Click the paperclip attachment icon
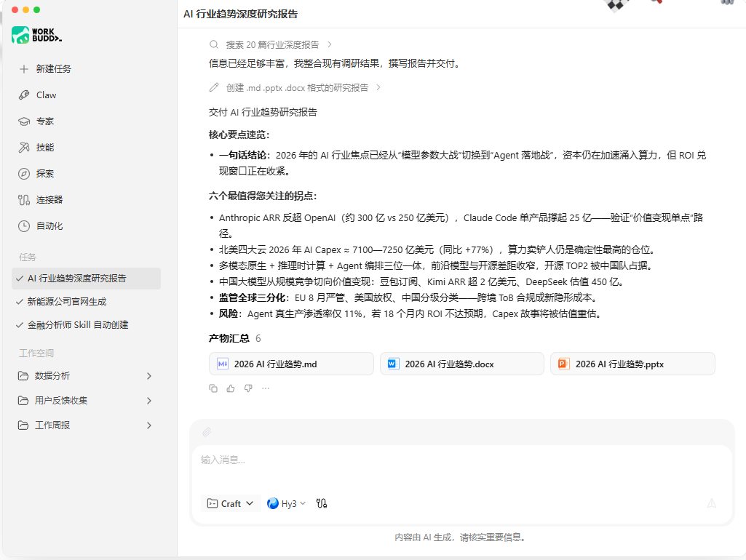 point(207,432)
